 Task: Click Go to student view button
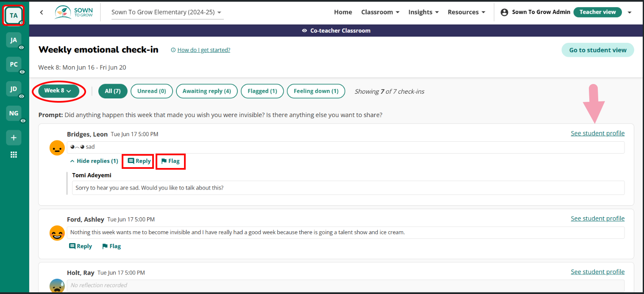(x=598, y=50)
